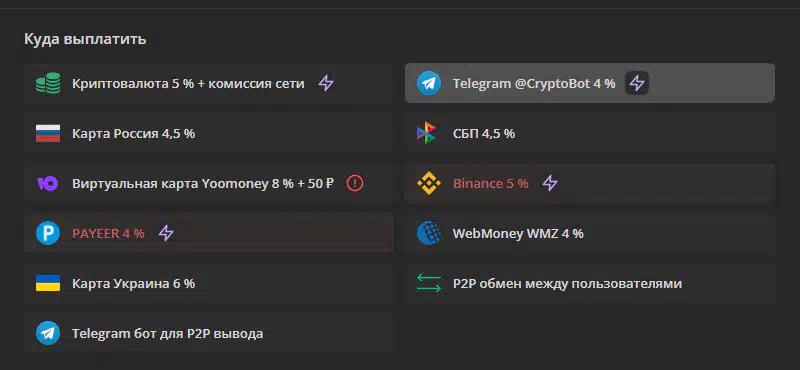Choose Карта Россия 4,5 % payout method
This screenshot has width=800, height=370.
209,134
